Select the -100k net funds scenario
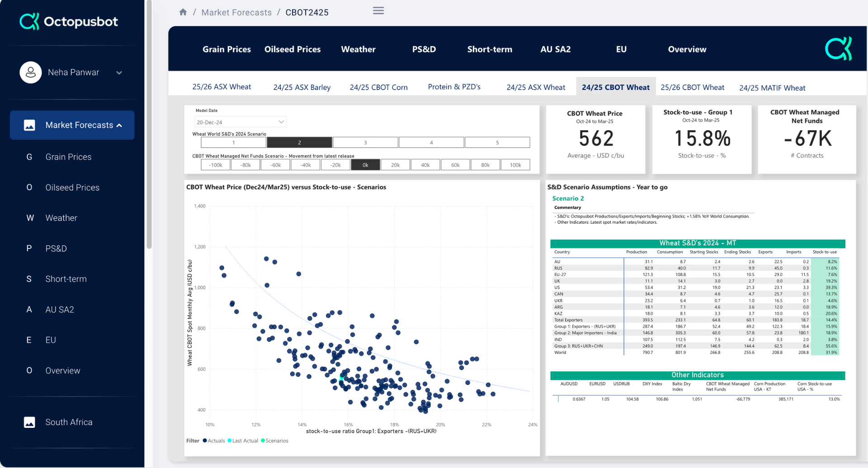This screenshot has height=468, width=868. click(216, 165)
